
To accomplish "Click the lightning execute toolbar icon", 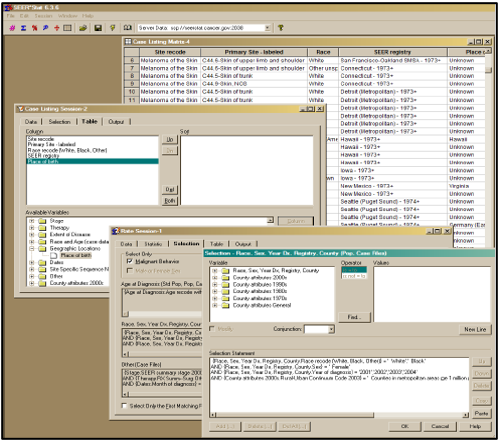I will [x=113, y=28].
